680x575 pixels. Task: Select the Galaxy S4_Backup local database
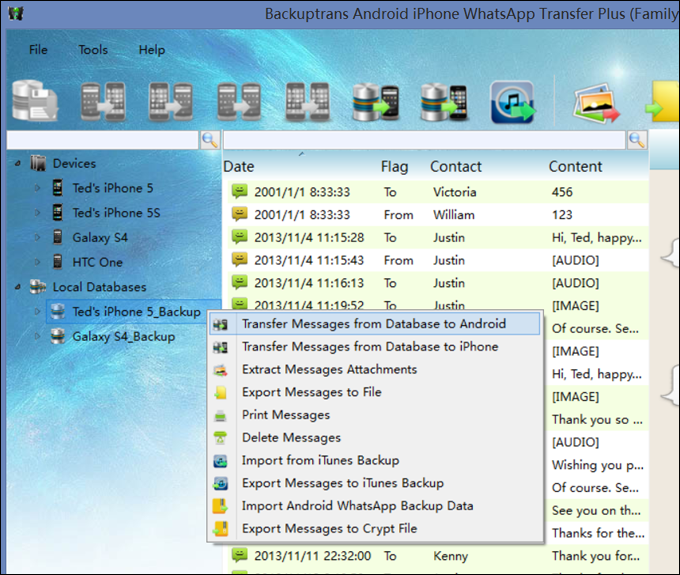(124, 337)
